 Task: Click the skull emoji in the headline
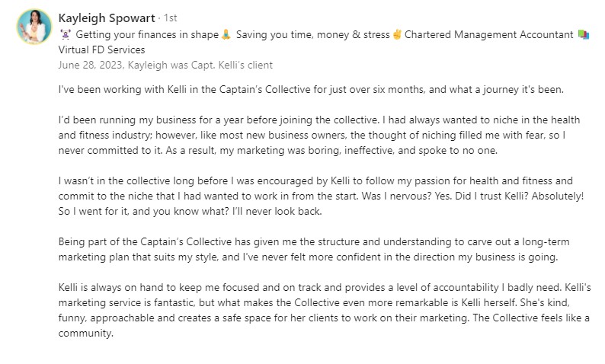click(64, 34)
